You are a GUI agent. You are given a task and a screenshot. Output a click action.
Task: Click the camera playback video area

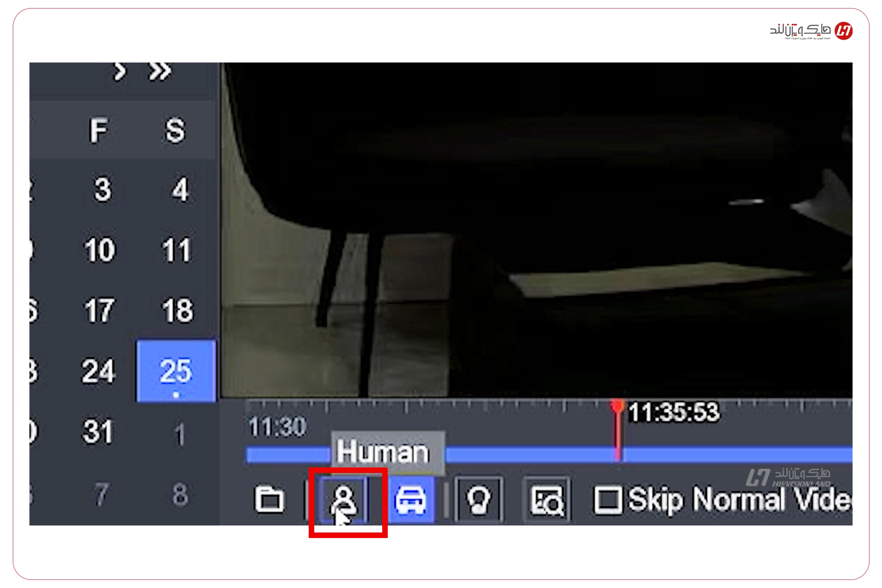(536, 229)
